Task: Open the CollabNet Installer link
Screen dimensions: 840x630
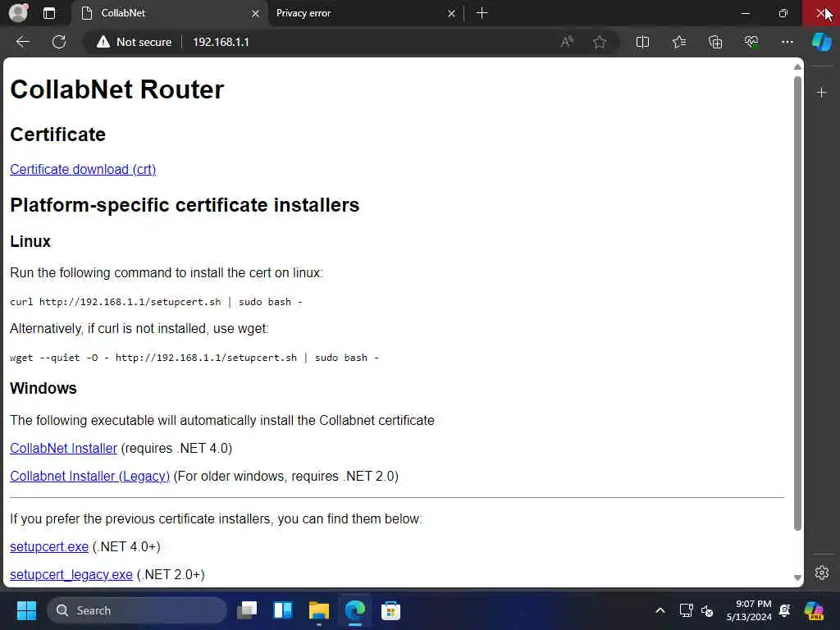Action: (x=63, y=449)
